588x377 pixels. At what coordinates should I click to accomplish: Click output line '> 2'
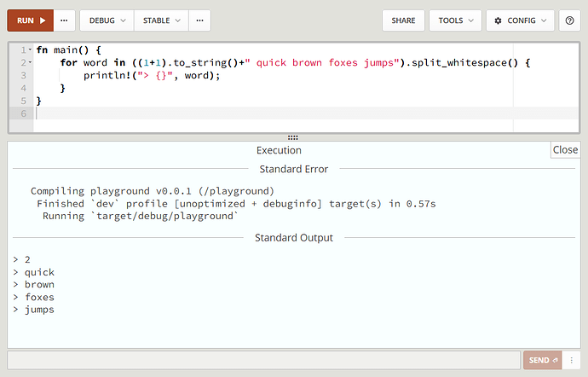[x=22, y=259]
